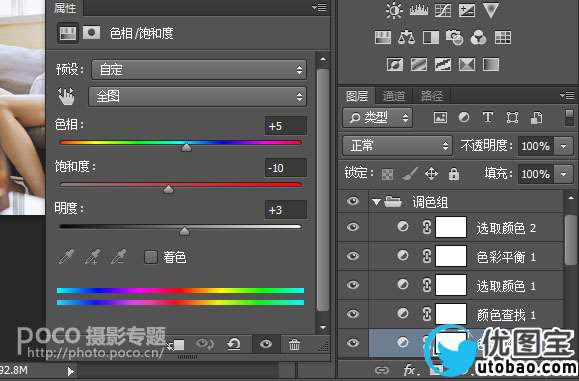Switch to the 路径 tab
The height and width of the screenshot is (381, 579).
(432, 96)
